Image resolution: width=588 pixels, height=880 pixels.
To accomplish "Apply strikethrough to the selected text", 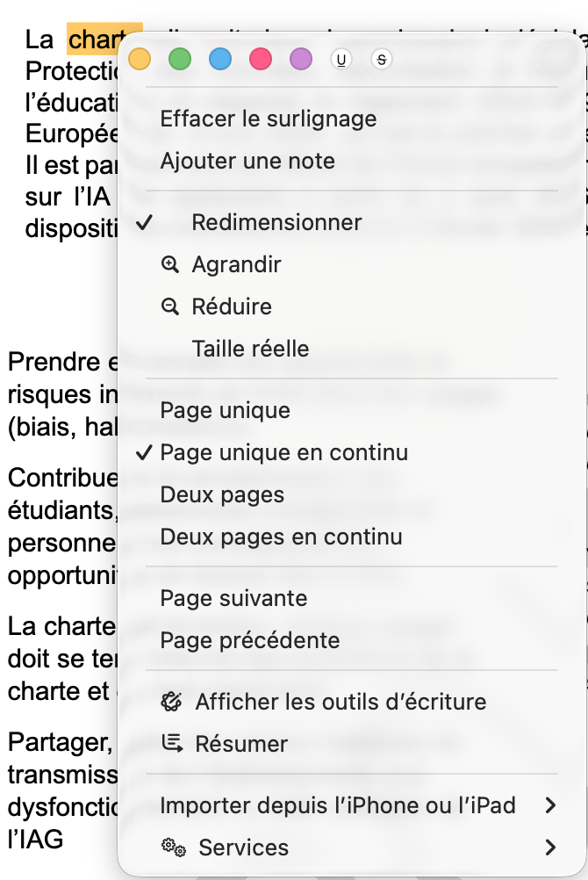I will 381,60.
